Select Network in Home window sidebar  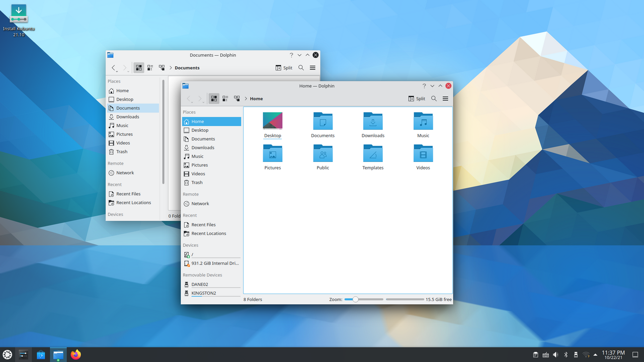pos(212,204)
